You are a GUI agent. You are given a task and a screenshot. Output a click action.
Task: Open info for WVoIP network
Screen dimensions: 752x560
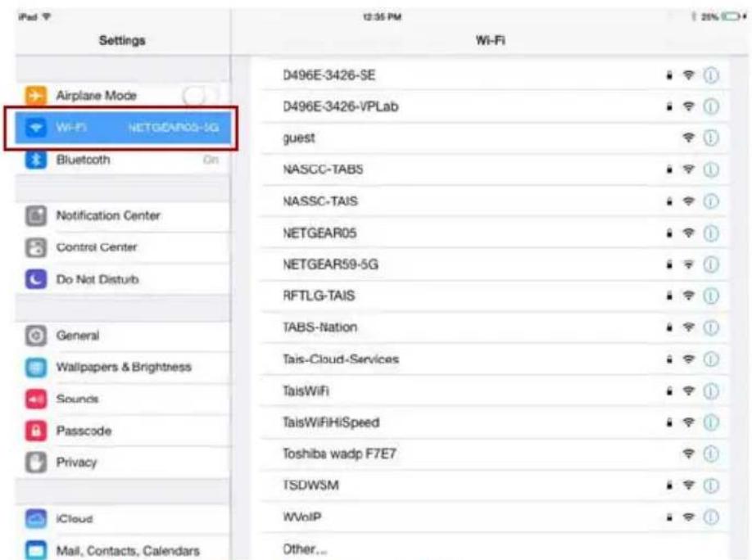[711, 517]
